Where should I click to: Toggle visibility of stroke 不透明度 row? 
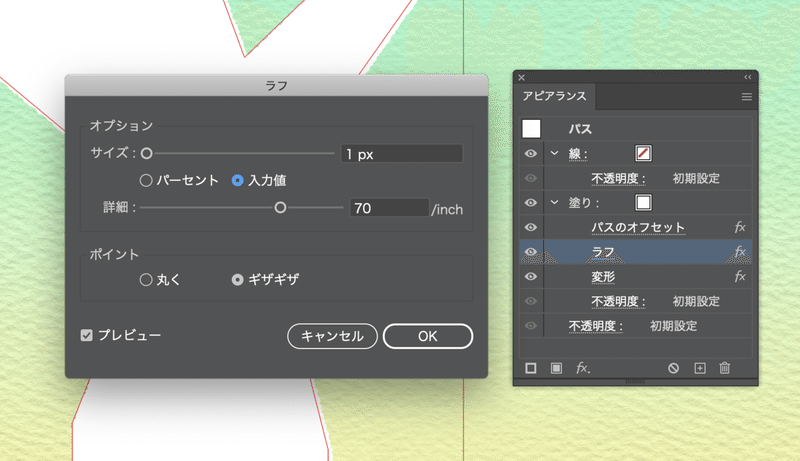(x=531, y=178)
